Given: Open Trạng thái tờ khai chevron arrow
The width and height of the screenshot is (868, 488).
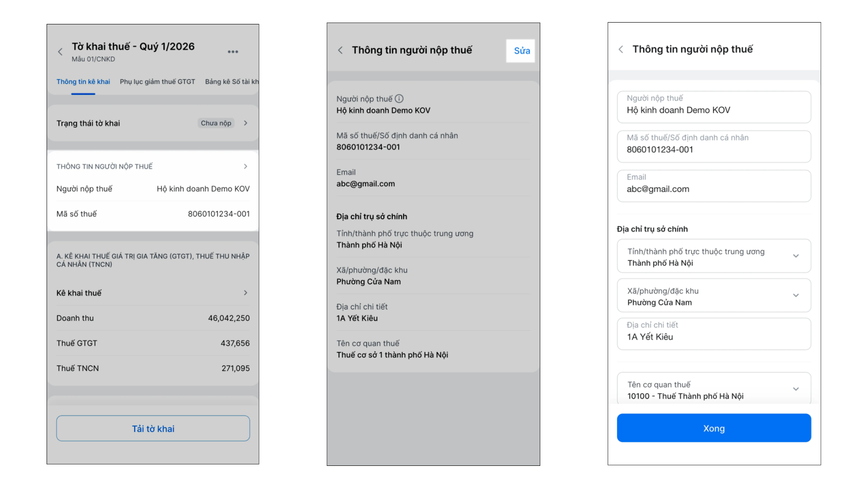Looking at the screenshot, I should pyautogui.click(x=245, y=123).
